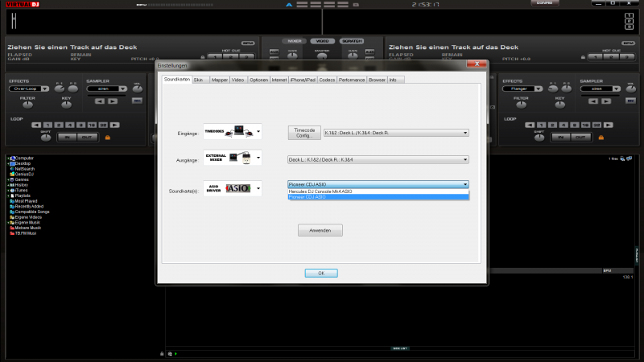Click the Timecode Config button
The width and height of the screenshot is (644, 362).
coord(304,133)
